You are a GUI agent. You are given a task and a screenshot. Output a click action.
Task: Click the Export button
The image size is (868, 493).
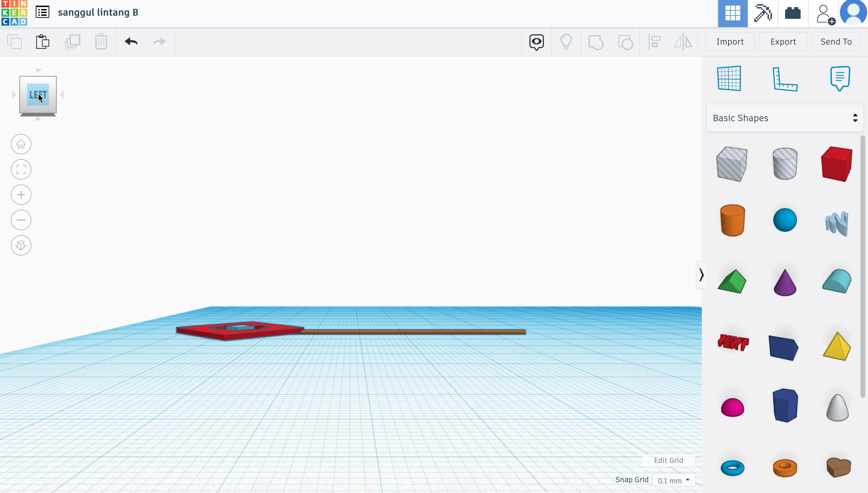point(783,41)
